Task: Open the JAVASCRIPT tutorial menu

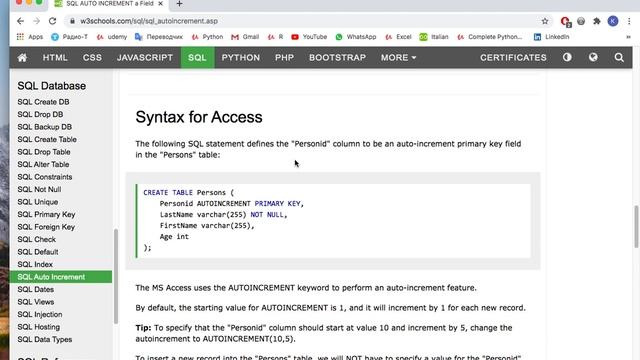Action: coord(145,58)
